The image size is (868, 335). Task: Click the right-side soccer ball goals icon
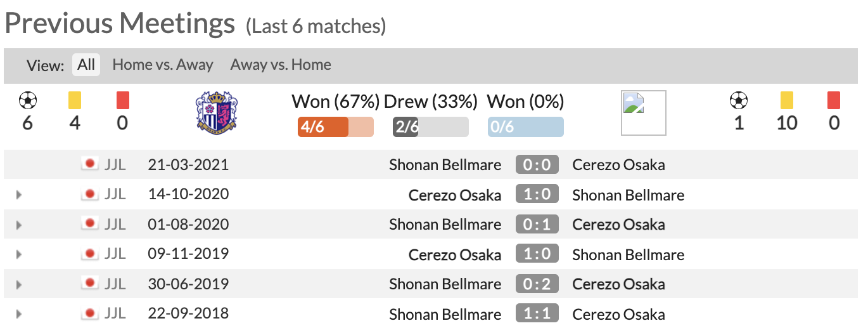point(739,100)
